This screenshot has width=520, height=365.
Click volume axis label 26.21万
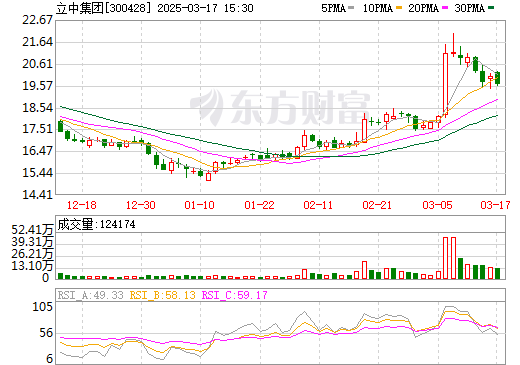(32, 254)
